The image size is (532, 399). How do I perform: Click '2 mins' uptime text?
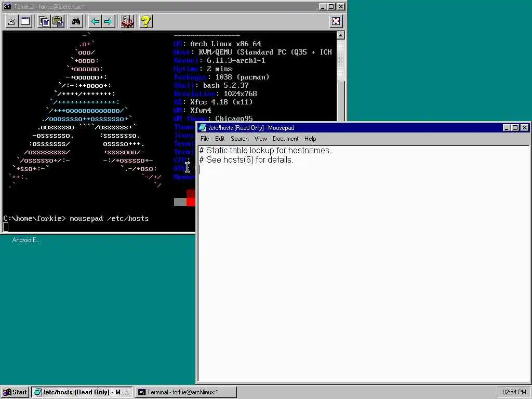[x=219, y=69]
